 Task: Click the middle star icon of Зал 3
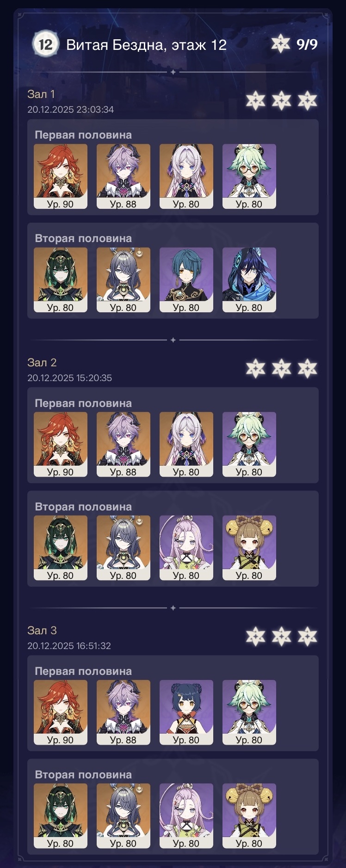[x=282, y=636]
